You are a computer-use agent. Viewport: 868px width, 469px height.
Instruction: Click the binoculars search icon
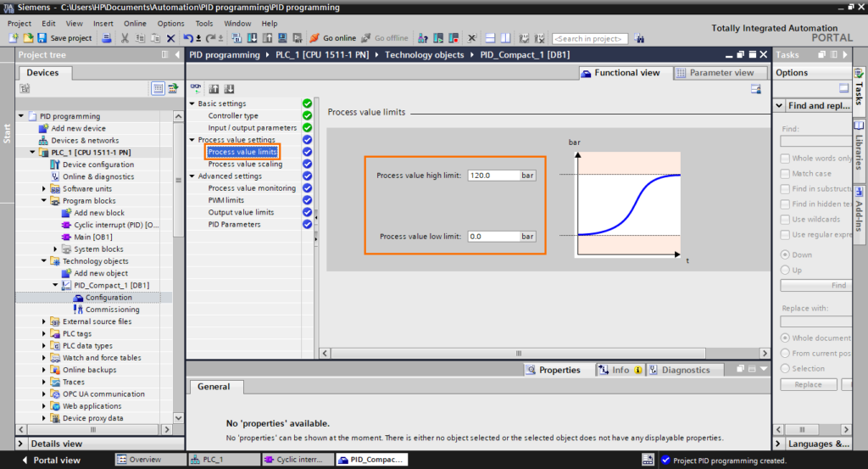639,38
